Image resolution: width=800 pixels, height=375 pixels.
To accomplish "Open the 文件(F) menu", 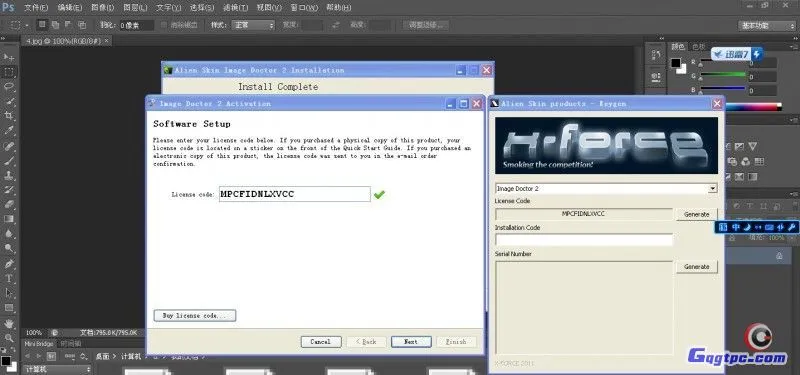I will (x=36, y=8).
